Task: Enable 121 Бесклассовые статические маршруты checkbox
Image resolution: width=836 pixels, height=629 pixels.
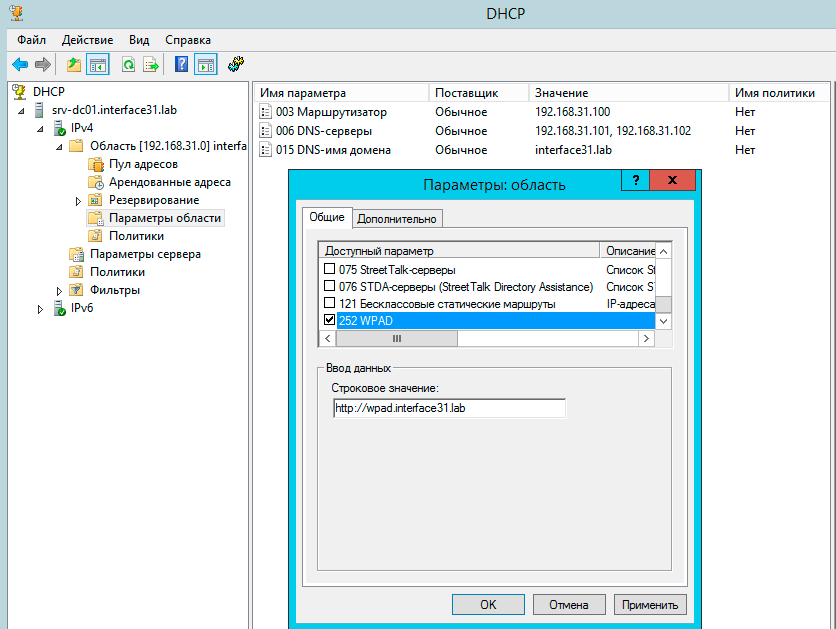Action: (330, 303)
